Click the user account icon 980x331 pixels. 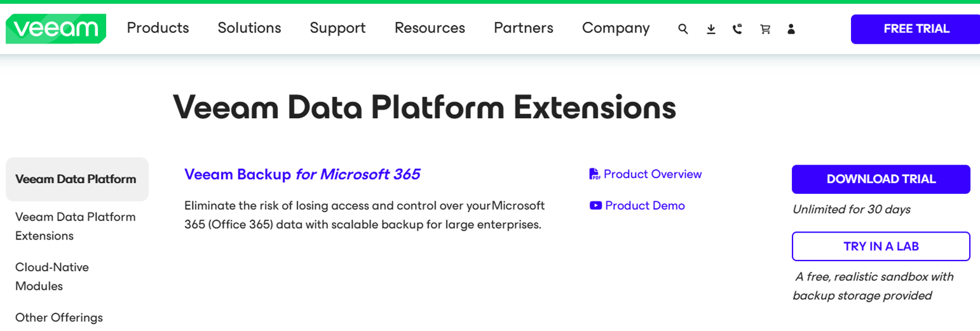pyautogui.click(x=791, y=29)
